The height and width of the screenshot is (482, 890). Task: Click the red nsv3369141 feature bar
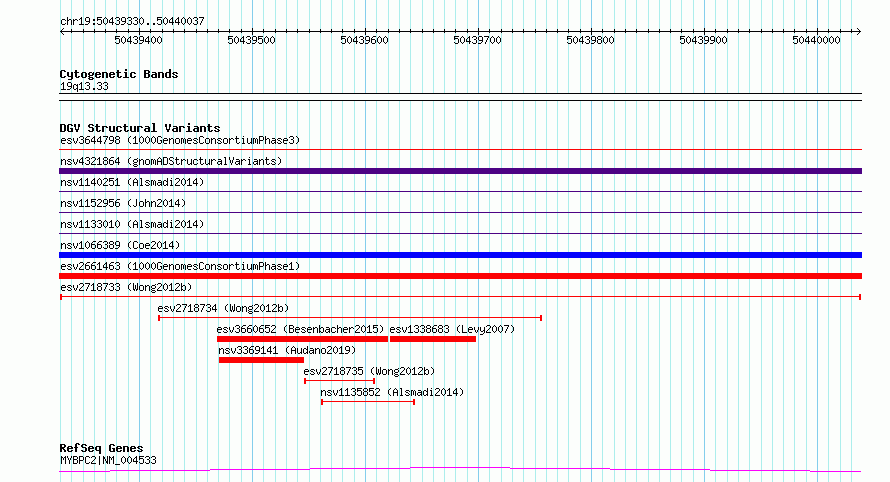261,360
